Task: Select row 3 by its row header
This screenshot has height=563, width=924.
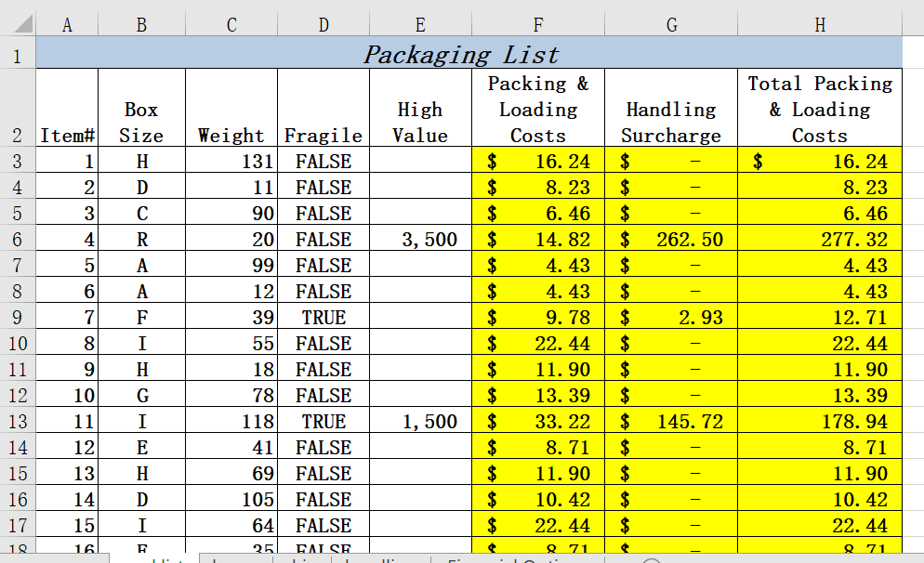Action: [x=18, y=161]
